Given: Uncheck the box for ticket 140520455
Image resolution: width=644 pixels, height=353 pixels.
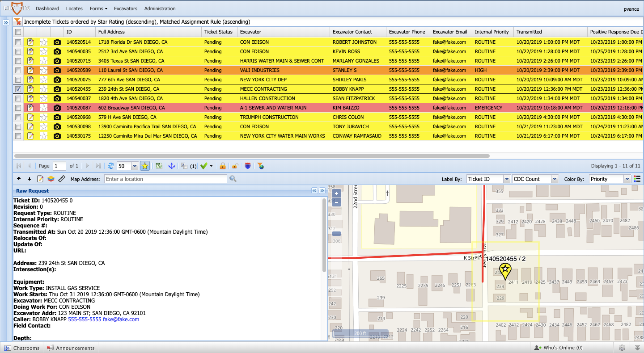Looking at the screenshot, I should [x=18, y=89].
